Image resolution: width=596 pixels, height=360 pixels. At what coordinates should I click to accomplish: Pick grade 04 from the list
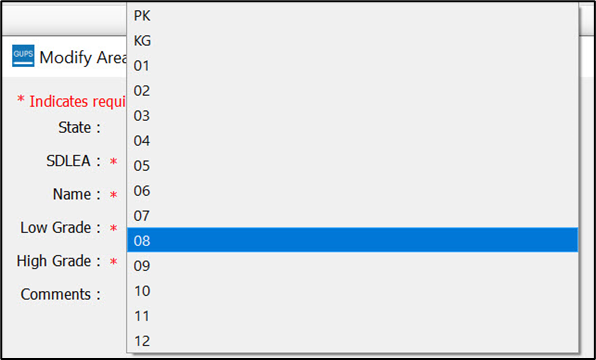coord(352,141)
